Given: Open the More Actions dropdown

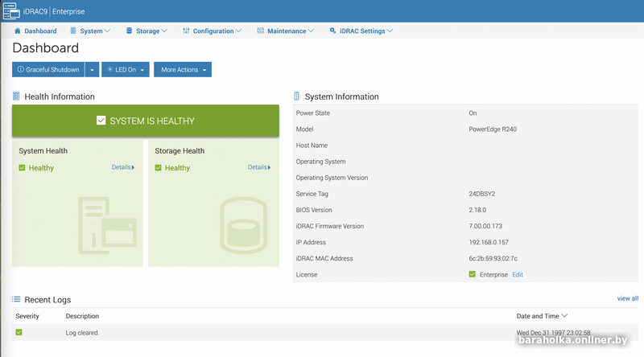Looking at the screenshot, I should [183, 70].
